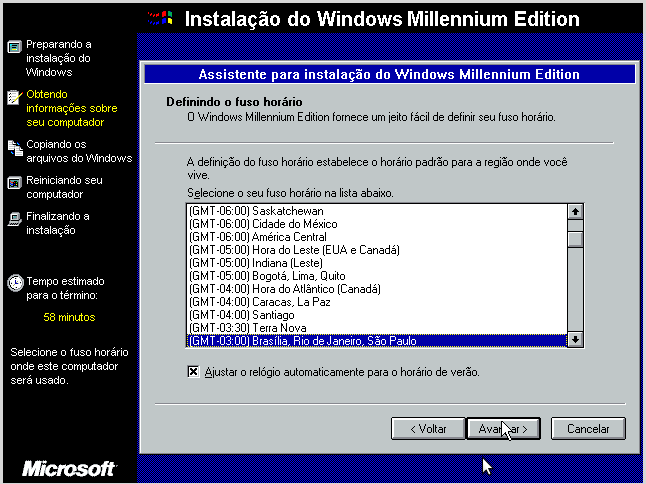Click the Copiando os arquivos step icon

pyautogui.click(x=15, y=148)
